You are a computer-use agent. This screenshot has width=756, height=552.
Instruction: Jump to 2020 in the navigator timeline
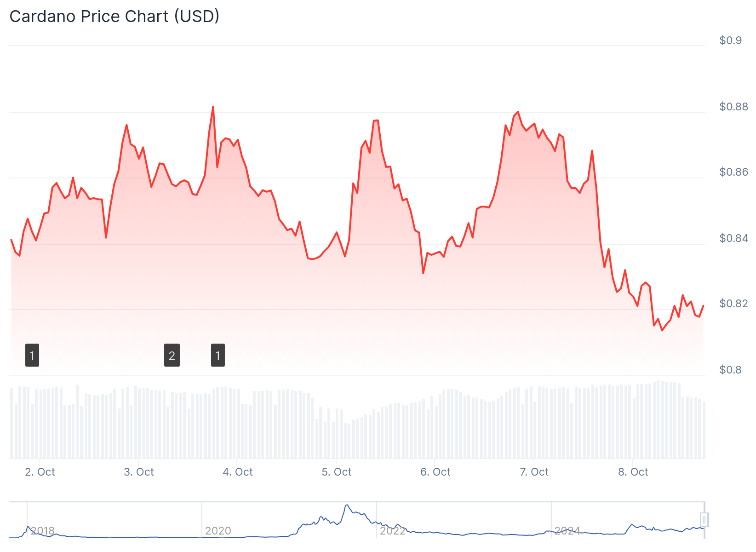point(218,531)
